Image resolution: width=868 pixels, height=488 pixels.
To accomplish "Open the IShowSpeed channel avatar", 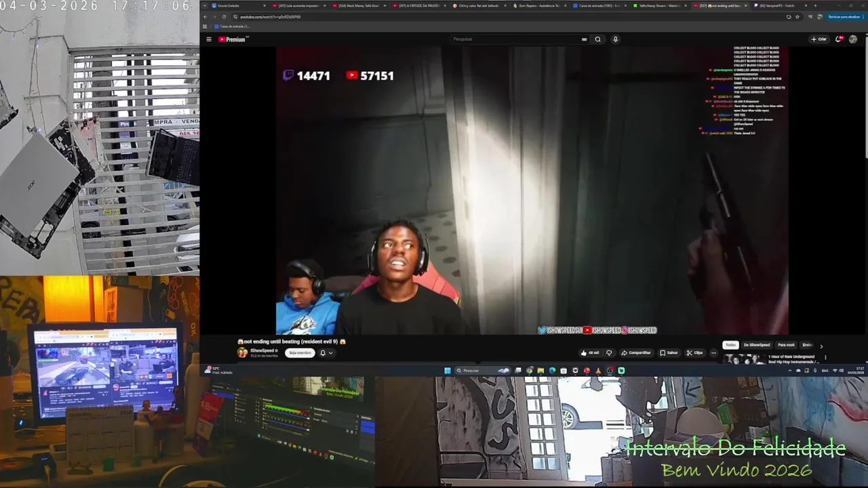I will (242, 352).
